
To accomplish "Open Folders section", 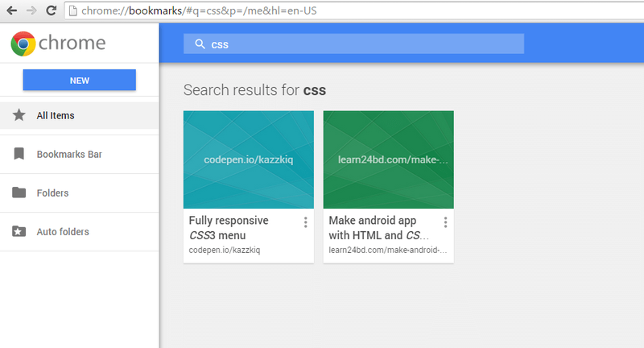I will (x=79, y=193).
